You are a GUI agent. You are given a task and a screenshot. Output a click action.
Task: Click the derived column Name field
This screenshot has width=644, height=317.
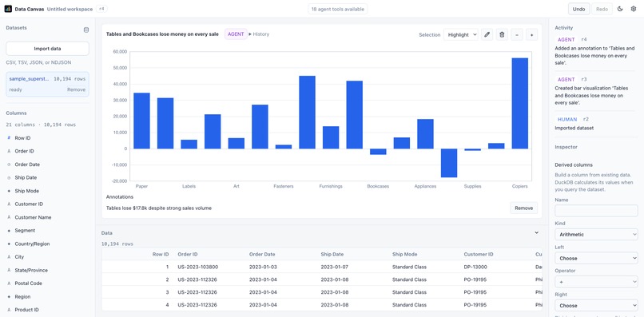(596, 211)
